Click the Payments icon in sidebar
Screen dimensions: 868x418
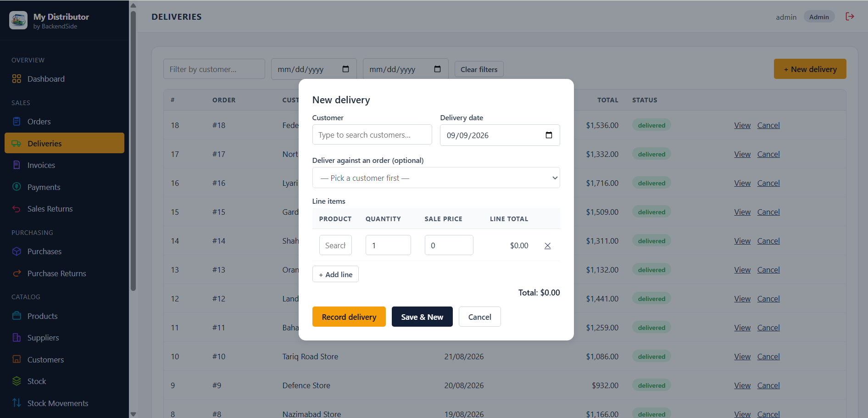17,187
